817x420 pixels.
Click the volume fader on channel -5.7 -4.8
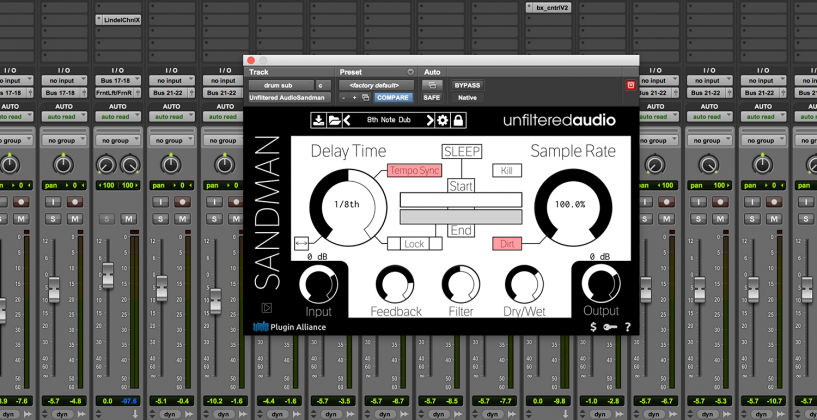[54, 290]
